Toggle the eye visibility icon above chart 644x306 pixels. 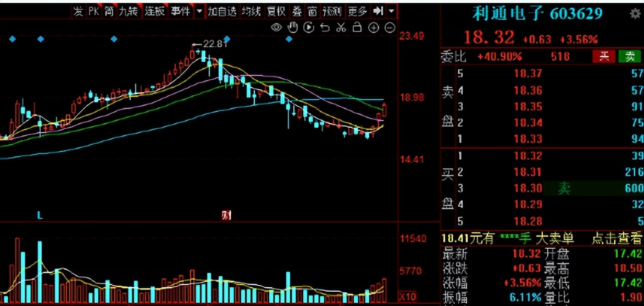[277, 28]
